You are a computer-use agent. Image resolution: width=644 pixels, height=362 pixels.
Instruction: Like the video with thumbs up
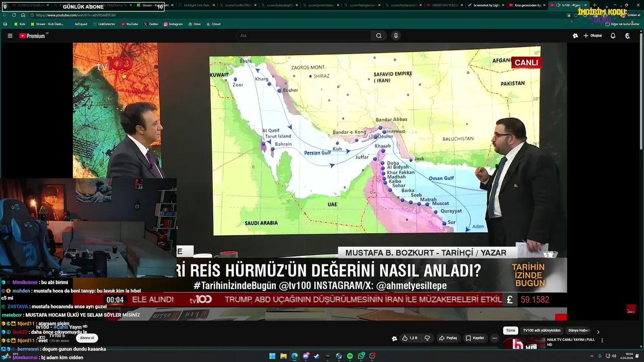click(x=410, y=338)
